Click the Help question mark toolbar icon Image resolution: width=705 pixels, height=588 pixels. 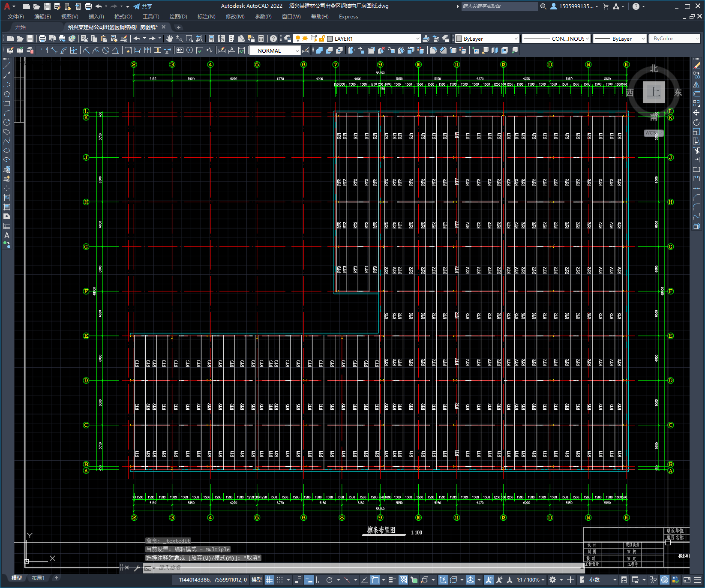coord(273,39)
